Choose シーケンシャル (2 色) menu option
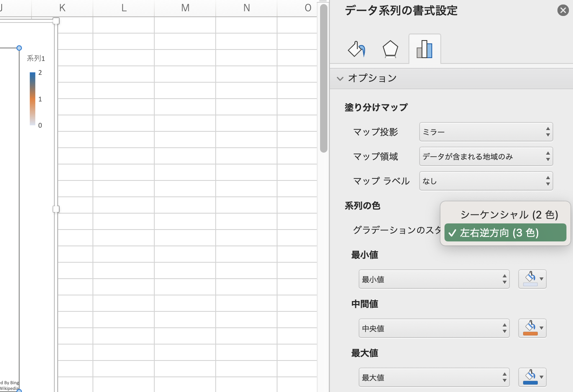Viewport: 573px width, 392px height. coord(509,215)
